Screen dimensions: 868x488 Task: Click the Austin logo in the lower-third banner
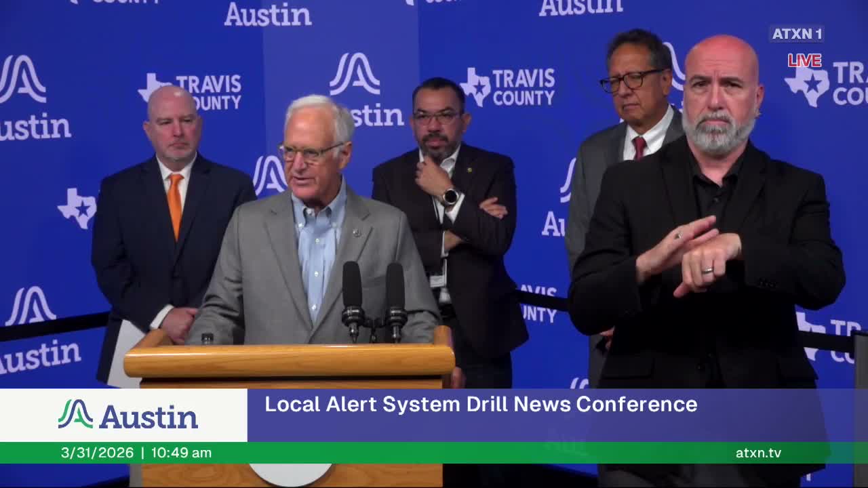128,415
